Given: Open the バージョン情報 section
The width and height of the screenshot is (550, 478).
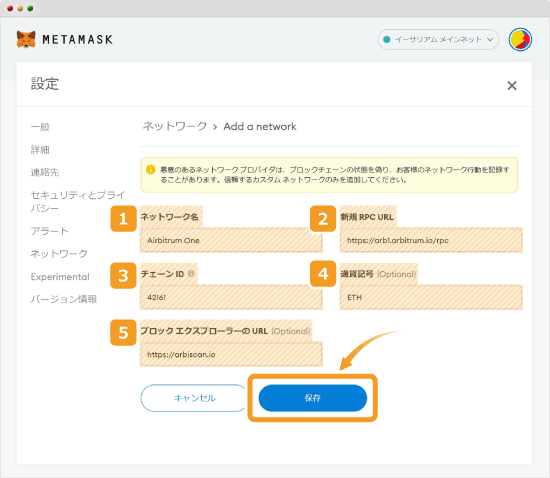Looking at the screenshot, I should tap(64, 299).
